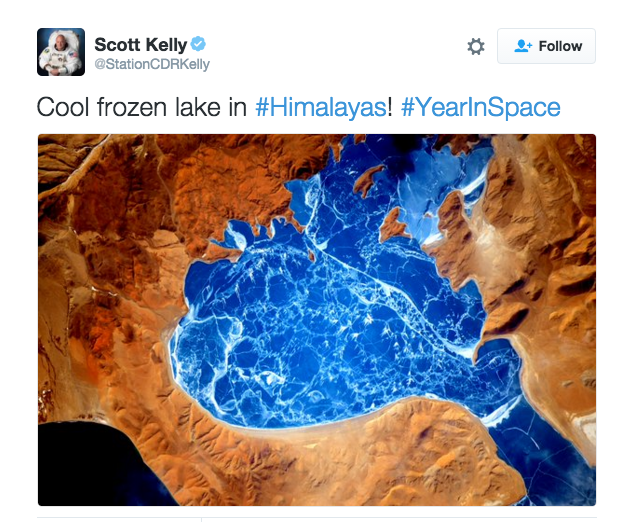The width and height of the screenshot is (635, 522).
Task: Open the gear settings menu
Action: click(x=476, y=46)
